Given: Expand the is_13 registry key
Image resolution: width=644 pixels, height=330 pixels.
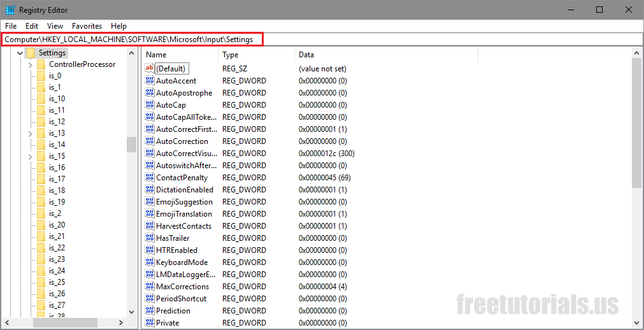Looking at the screenshot, I should click(x=30, y=133).
